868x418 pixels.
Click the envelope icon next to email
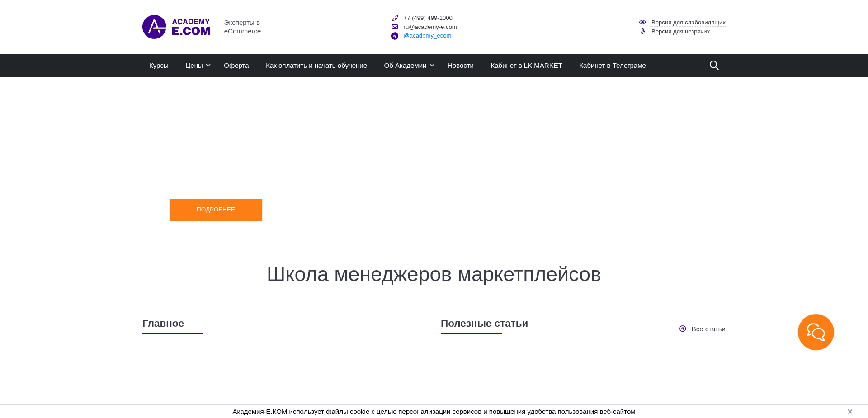click(394, 27)
